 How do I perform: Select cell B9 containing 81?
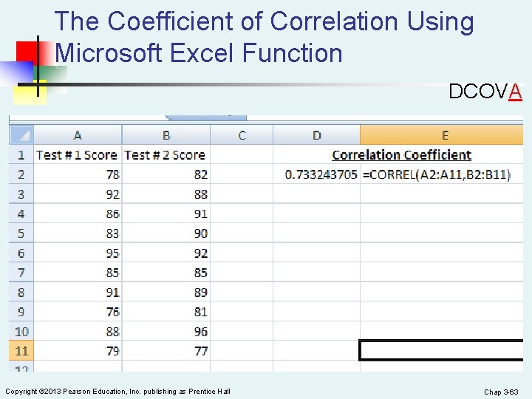[x=166, y=312]
